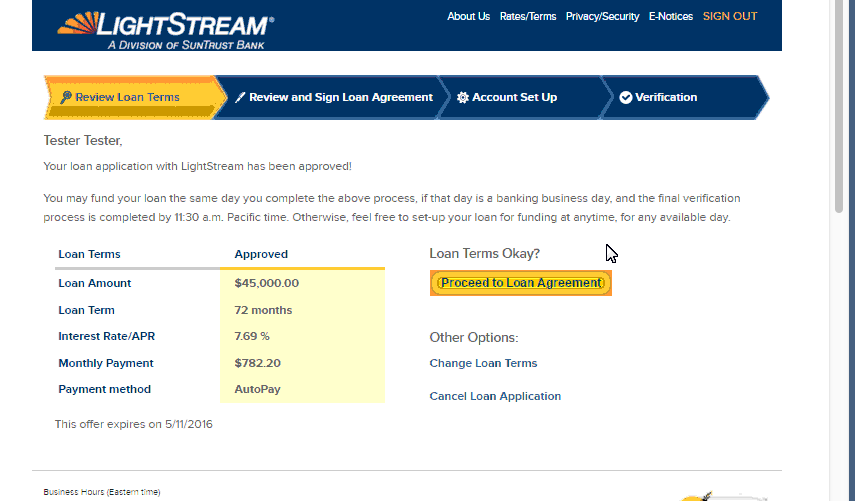
Task: Click the $45,000.00 loan amount value
Action: point(267,283)
